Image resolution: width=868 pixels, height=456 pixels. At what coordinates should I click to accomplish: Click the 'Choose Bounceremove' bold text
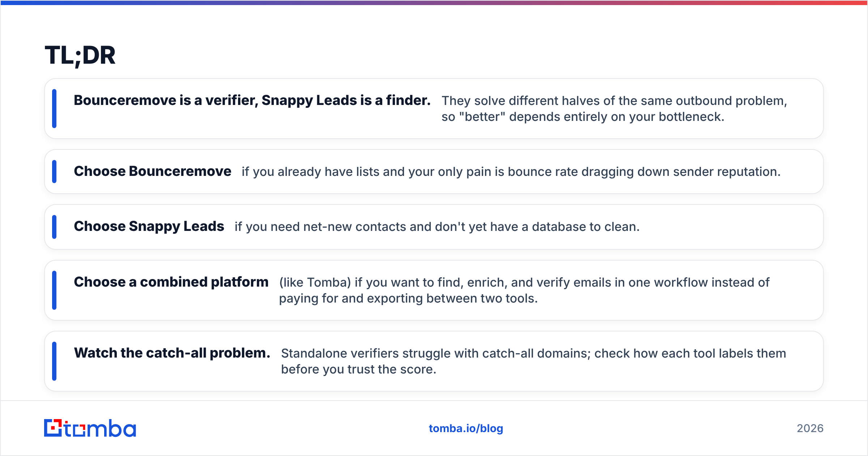[x=152, y=171]
